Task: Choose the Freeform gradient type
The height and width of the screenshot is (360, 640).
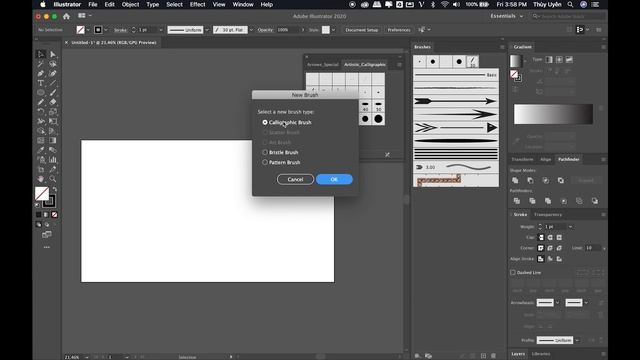Action: [569, 60]
